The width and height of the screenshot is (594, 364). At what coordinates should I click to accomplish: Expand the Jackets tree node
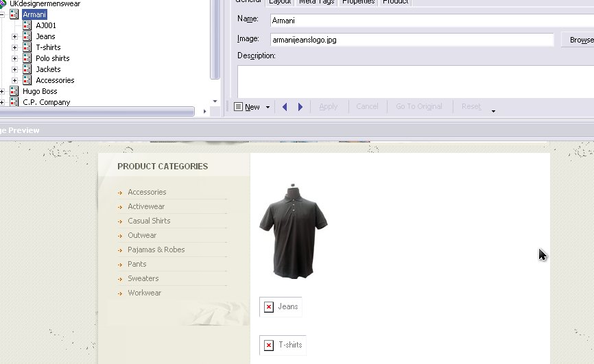(15, 69)
